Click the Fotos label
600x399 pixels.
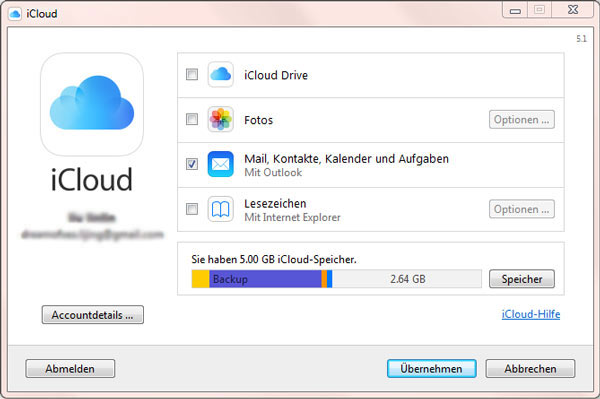click(258, 120)
